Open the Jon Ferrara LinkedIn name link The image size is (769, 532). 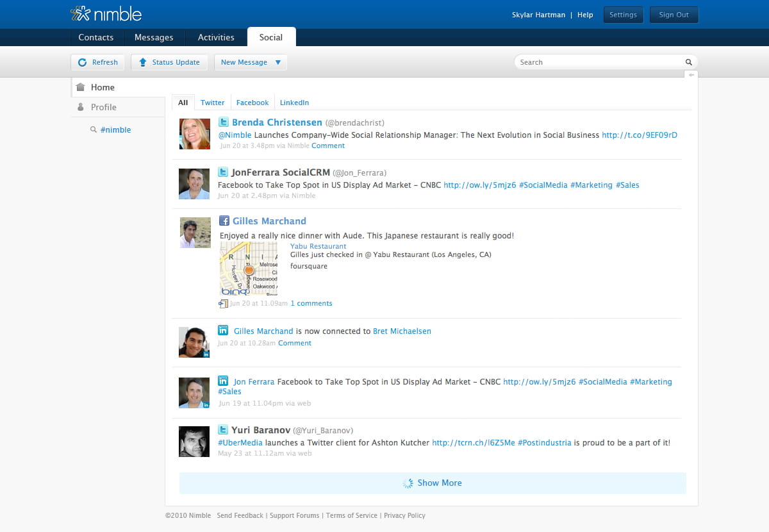point(254,381)
